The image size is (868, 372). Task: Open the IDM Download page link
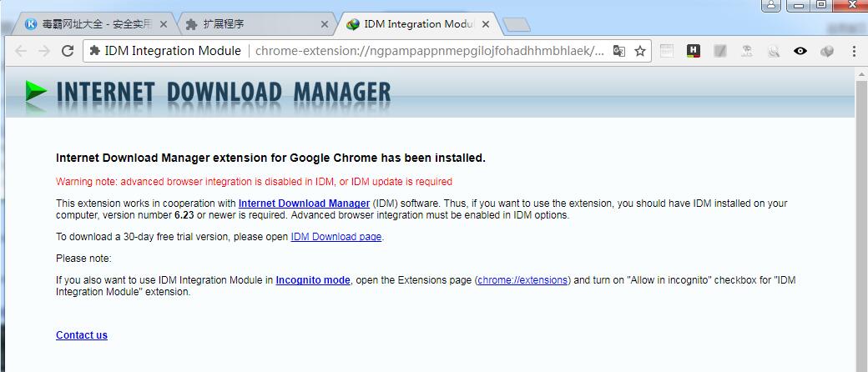[x=336, y=237]
